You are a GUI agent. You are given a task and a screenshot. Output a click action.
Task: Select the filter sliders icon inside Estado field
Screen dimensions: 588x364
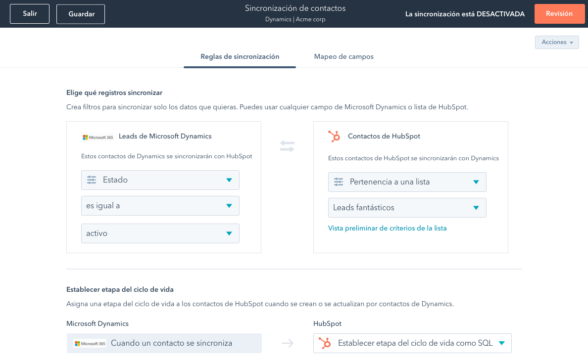[92, 180]
